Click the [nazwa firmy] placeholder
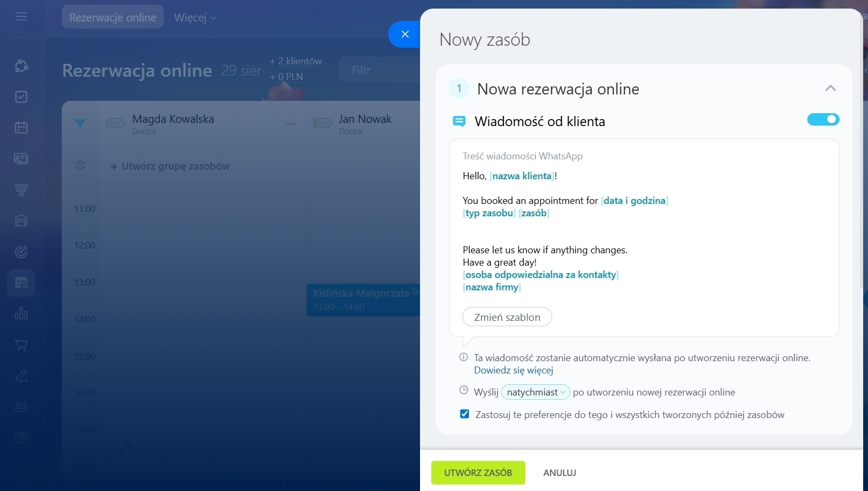 coord(492,287)
